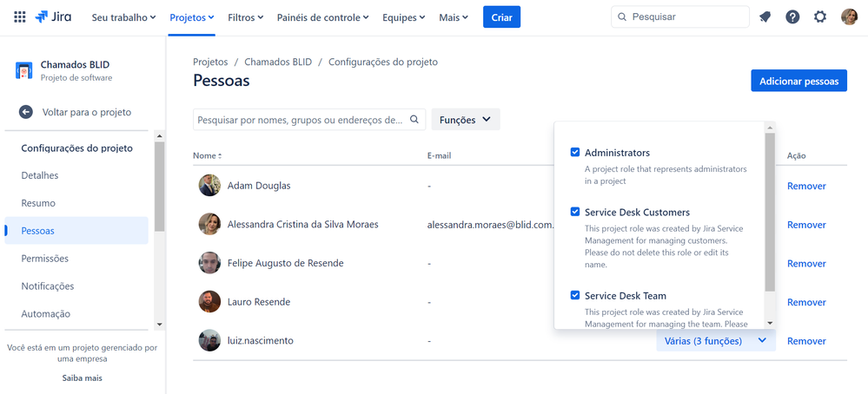Click roles list scroll down arrow
The width and height of the screenshot is (868, 394).
tap(770, 323)
